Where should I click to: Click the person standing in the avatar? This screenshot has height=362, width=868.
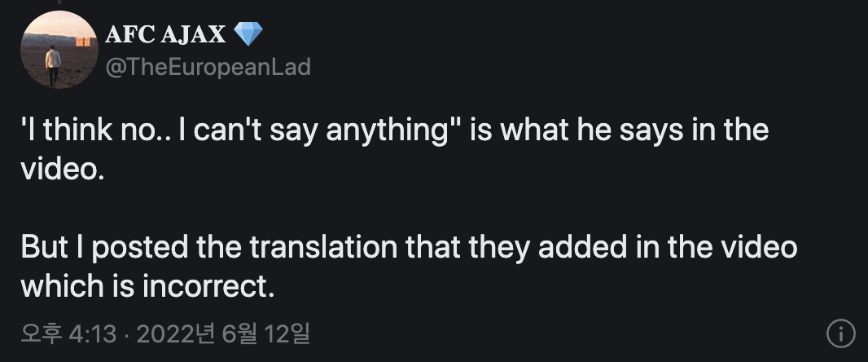[53, 65]
